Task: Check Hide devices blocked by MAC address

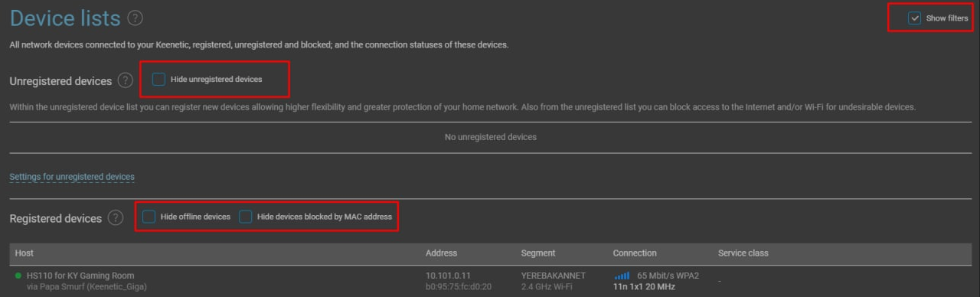Action: [x=245, y=217]
